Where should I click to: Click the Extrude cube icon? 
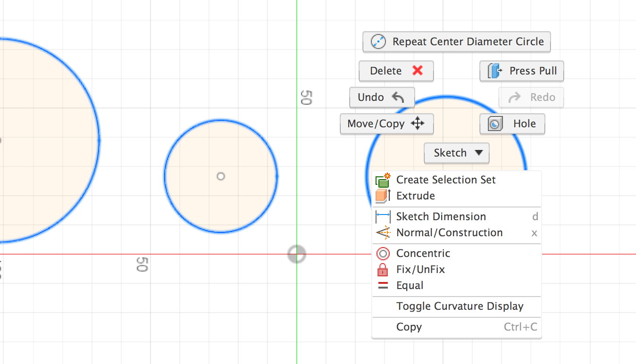pos(382,196)
